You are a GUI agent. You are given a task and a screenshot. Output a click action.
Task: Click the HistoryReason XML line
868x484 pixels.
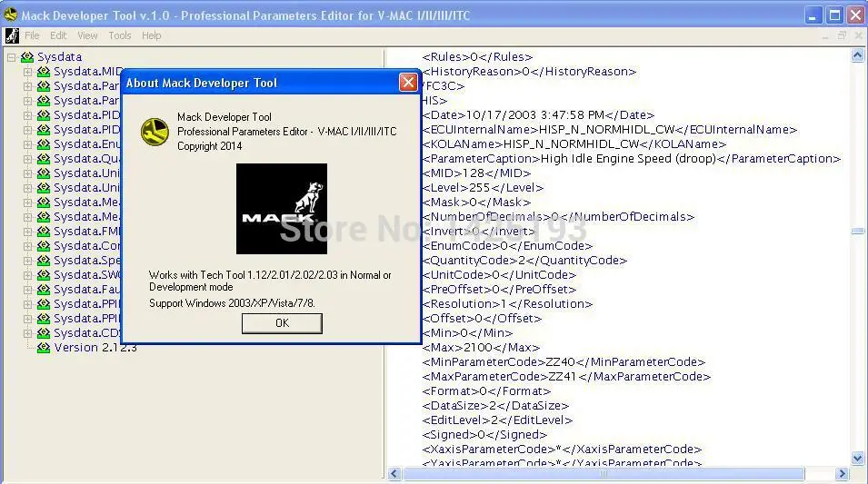pos(529,72)
